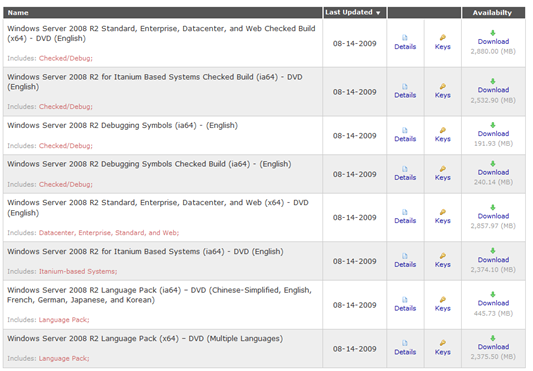The height and width of the screenshot is (371, 533).
Task: Open Details link for Language Pack (x64) row
Action: 405,352
